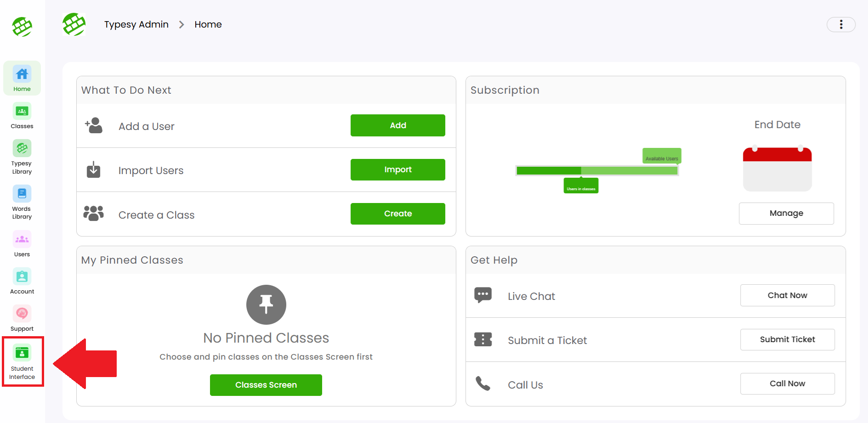Image resolution: width=868 pixels, height=423 pixels.
Task: Switch to the Student Interface
Action: 22,361
